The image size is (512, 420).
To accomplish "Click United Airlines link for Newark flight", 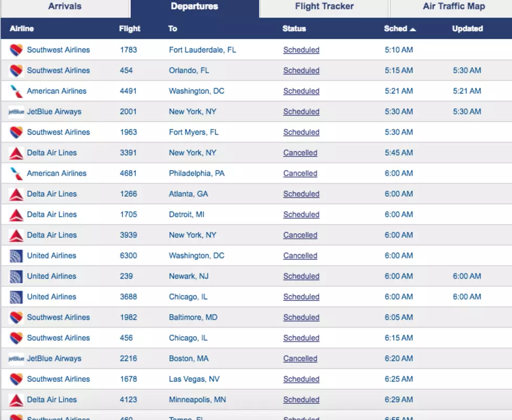I will [52, 276].
